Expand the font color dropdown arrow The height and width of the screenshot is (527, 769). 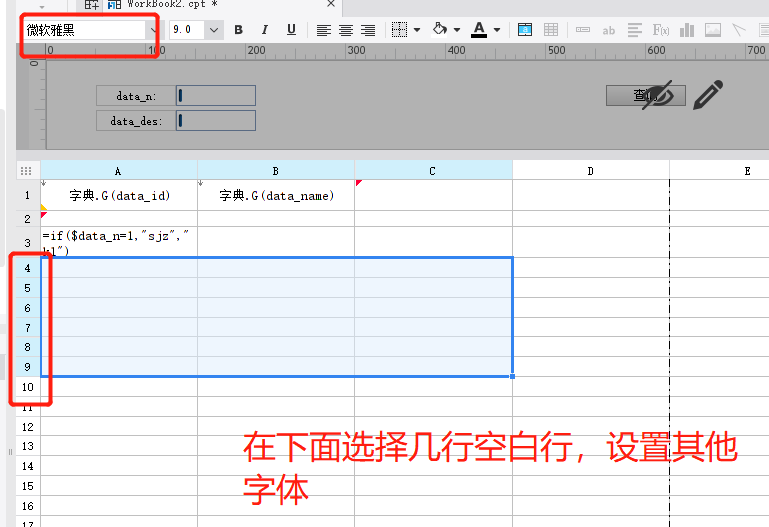tap(497, 30)
